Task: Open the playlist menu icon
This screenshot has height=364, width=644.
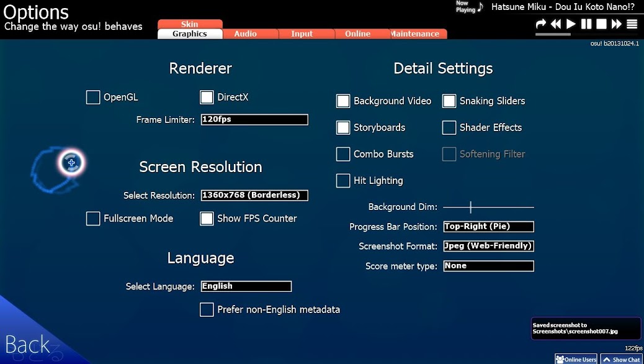Action: tap(632, 24)
